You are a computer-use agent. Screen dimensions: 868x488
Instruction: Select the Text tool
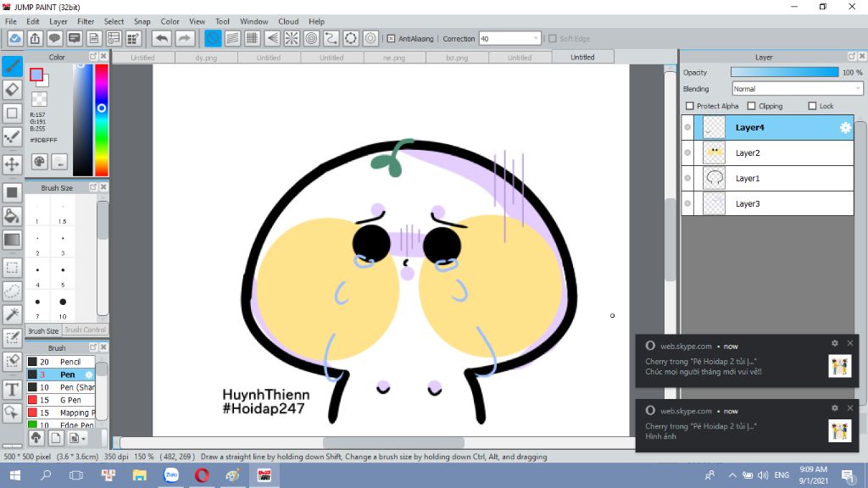[12, 390]
